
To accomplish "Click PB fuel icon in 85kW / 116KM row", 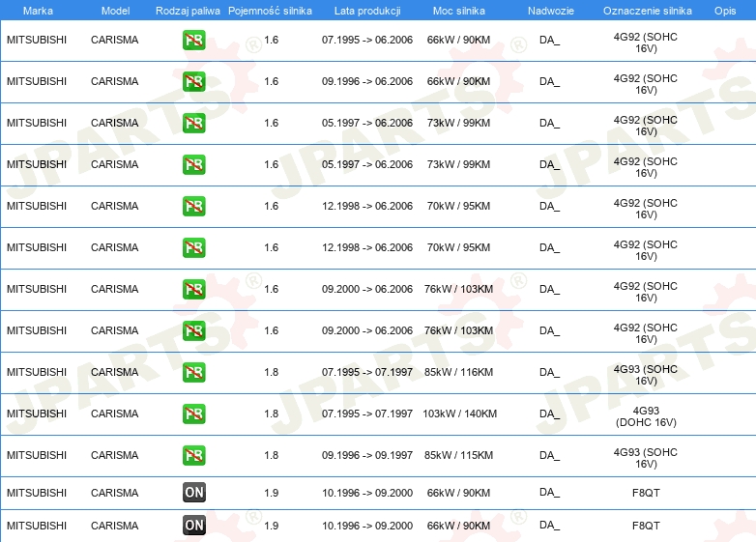I will [193, 372].
